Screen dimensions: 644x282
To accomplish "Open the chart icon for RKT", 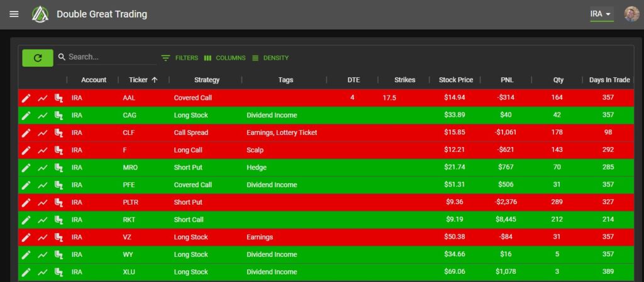I will [x=43, y=220].
